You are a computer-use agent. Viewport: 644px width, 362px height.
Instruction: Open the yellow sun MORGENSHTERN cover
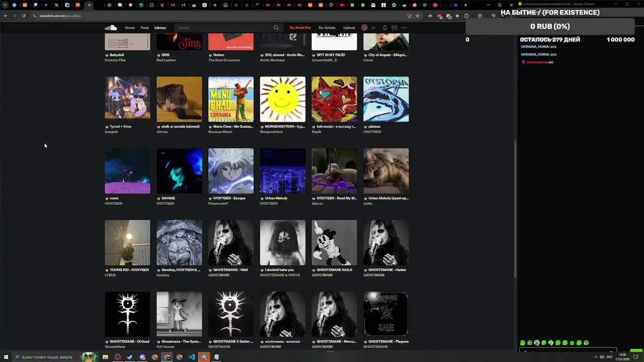pos(283,99)
